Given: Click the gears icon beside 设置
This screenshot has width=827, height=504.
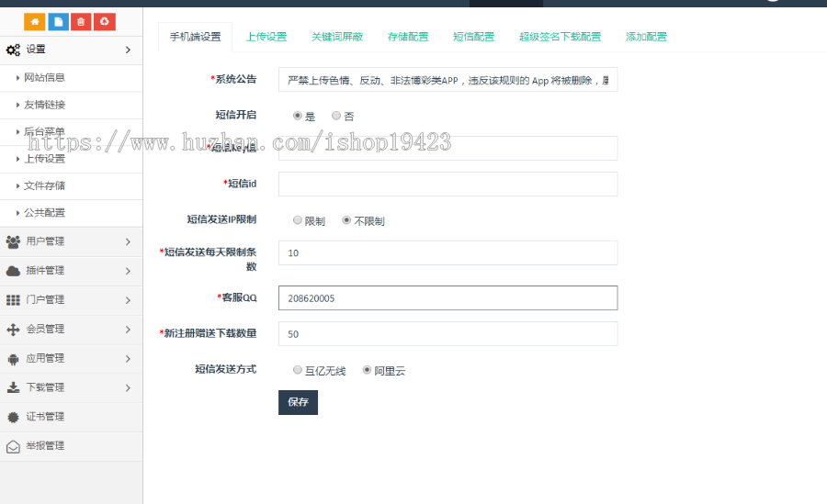Looking at the screenshot, I should pyautogui.click(x=13, y=50).
